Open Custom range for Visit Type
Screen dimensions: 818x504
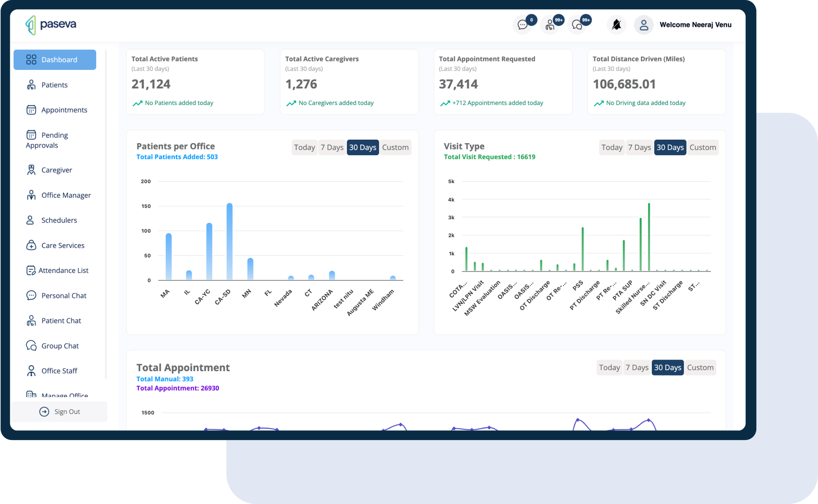(703, 147)
